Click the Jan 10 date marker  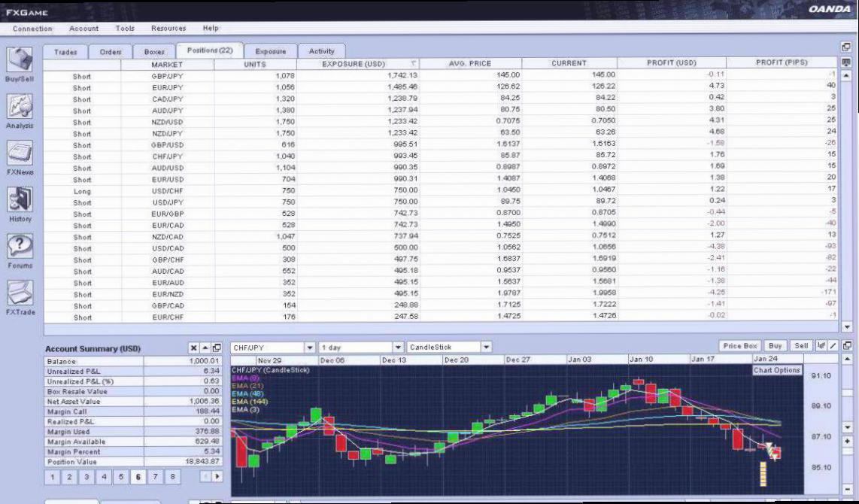coord(641,360)
